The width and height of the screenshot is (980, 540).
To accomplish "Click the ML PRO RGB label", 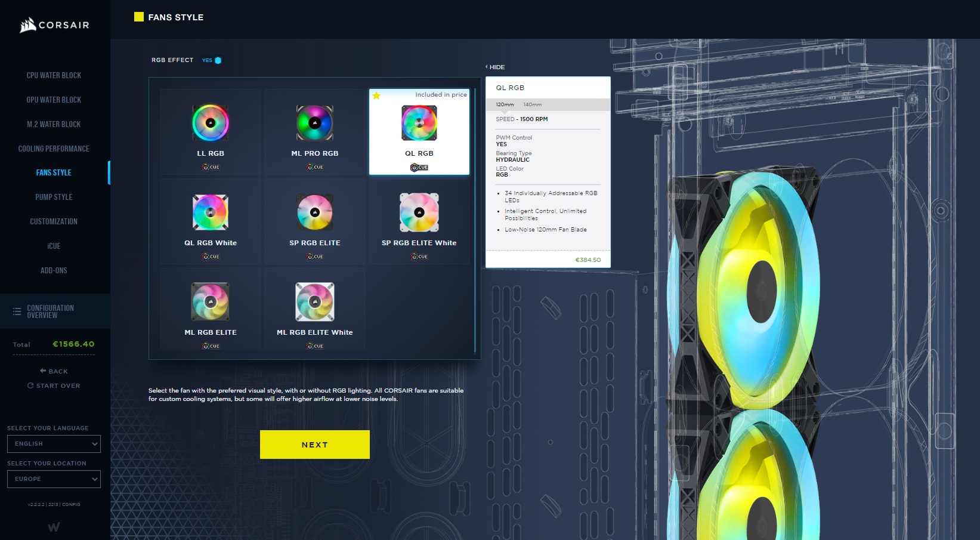I will coord(315,153).
